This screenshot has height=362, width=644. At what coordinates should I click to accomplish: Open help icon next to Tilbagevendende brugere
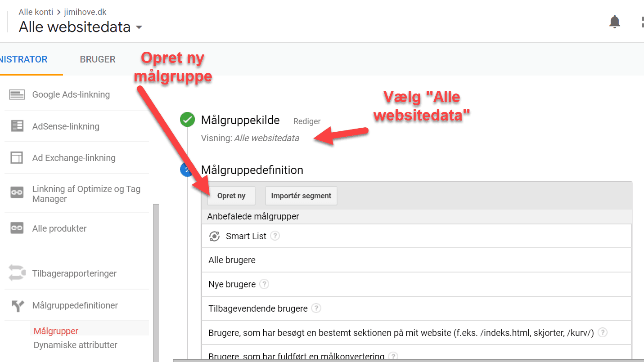[316, 308]
